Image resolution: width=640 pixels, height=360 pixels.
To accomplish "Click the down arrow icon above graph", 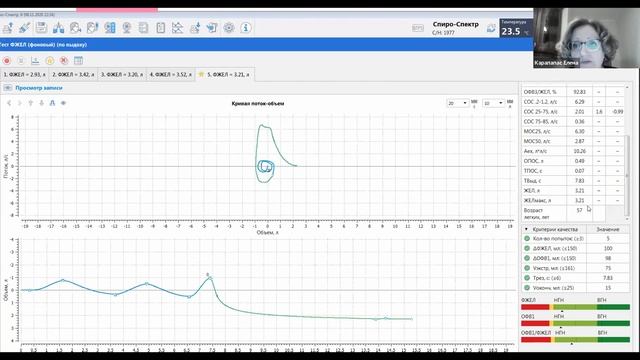I will 42,103.
